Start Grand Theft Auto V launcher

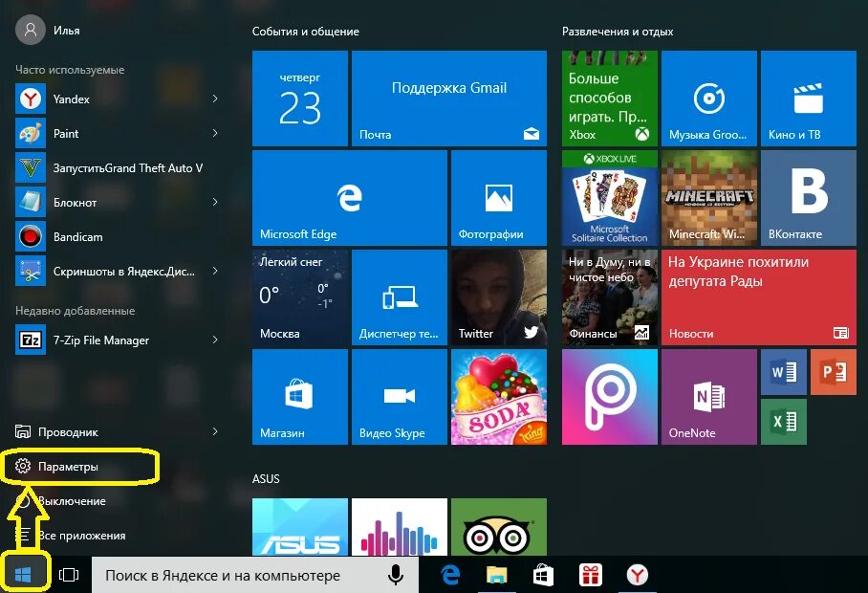click(117, 167)
